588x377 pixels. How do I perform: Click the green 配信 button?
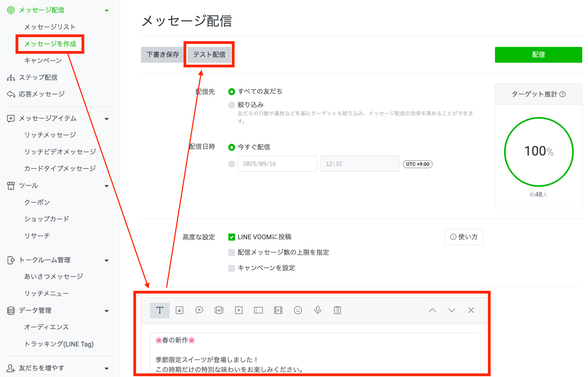click(538, 55)
